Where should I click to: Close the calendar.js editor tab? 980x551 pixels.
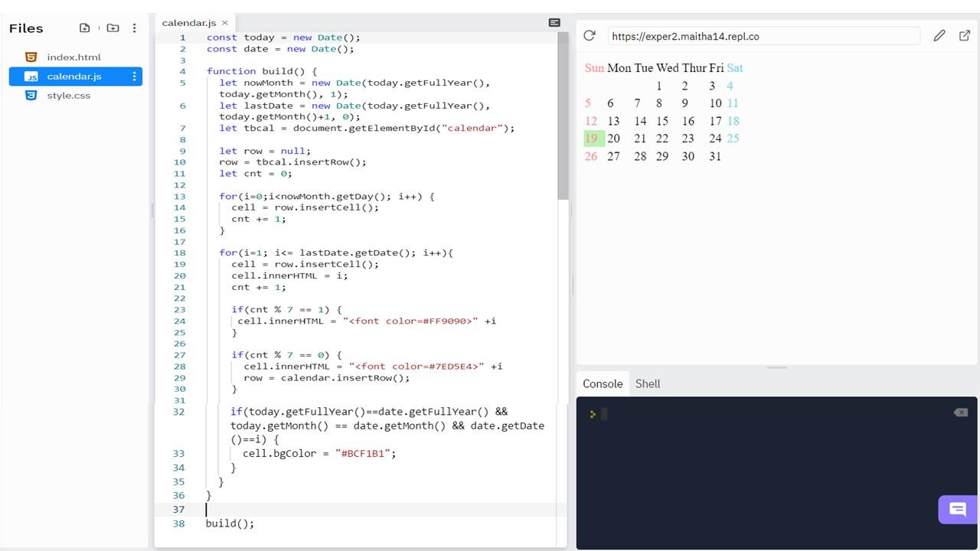[224, 22]
